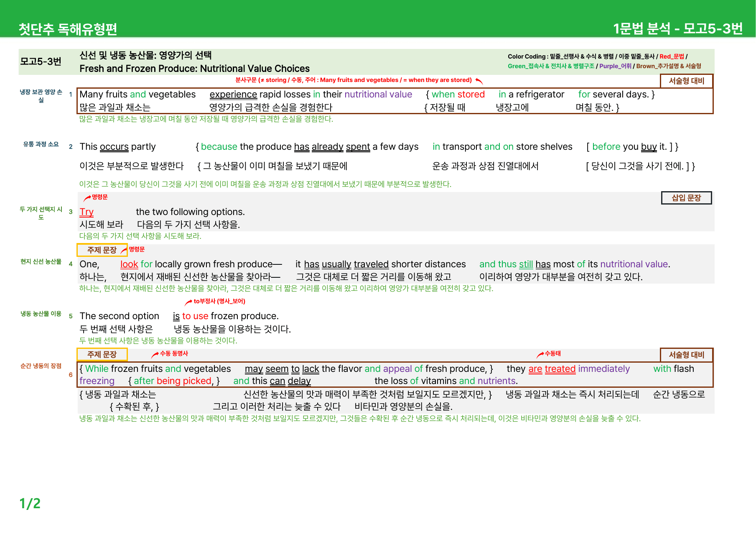756x535 pixels.
Task: Click the green word 'because' in sentence 2
Action: point(219,147)
